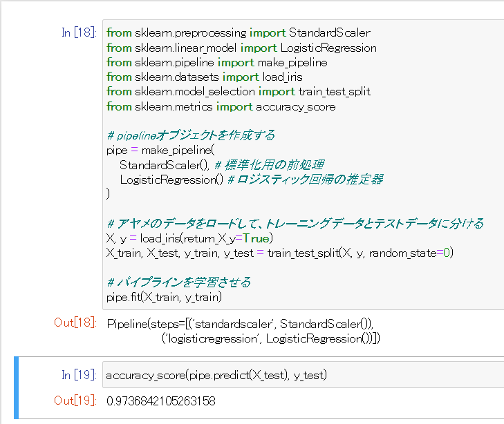Click the 'pipe = make_pipeline(' line
Viewport: 504px width, 424px height.
coord(160,151)
